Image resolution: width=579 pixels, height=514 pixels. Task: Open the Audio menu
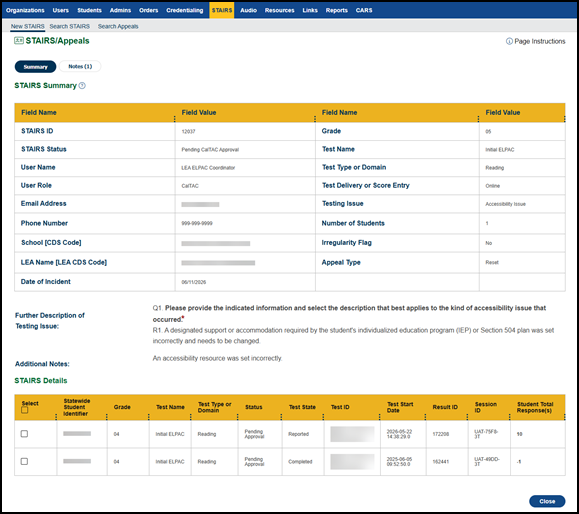[249, 10]
